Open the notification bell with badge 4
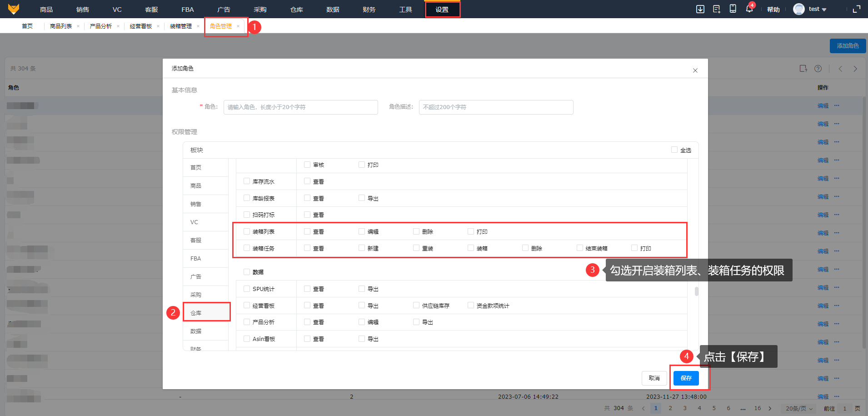The image size is (868, 416). point(749,9)
